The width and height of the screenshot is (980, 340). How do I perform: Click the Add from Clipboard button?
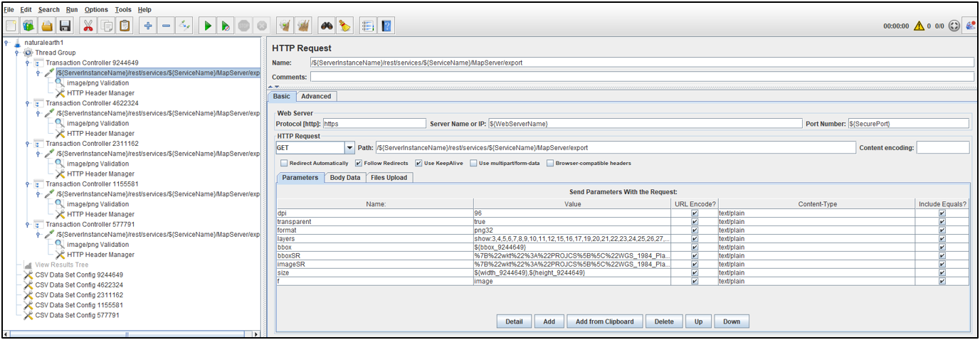604,322
